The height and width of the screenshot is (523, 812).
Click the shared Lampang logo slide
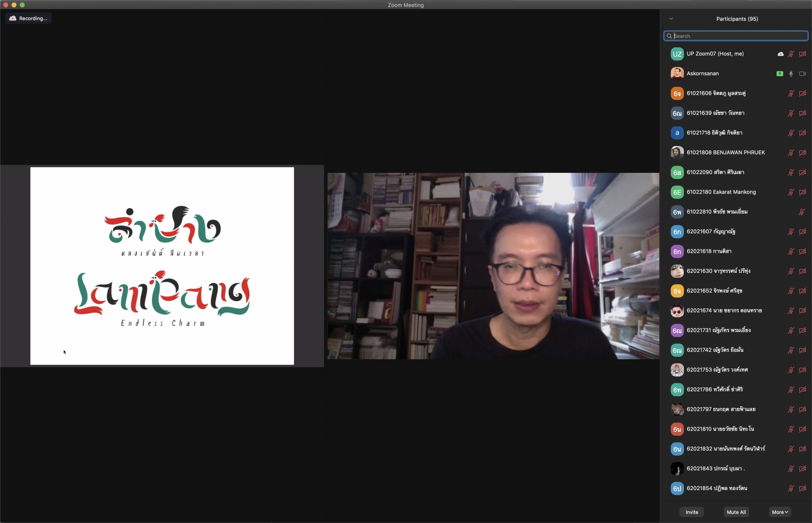[x=162, y=266]
